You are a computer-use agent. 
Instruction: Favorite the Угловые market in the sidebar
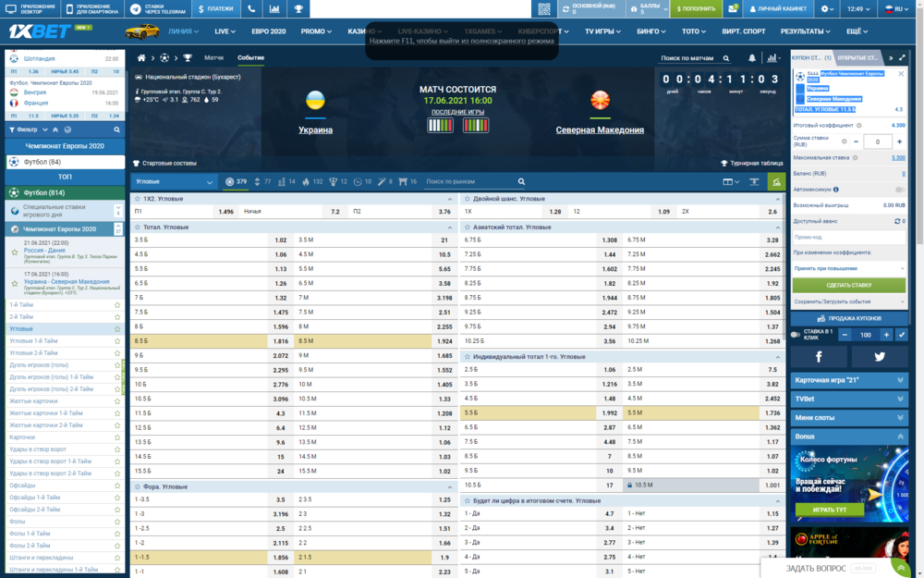(117, 329)
